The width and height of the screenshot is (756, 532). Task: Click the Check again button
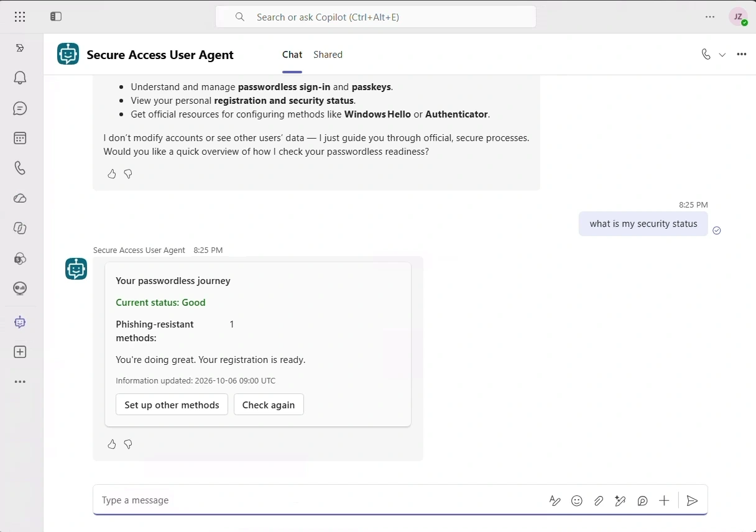pyautogui.click(x=269, y=405)
